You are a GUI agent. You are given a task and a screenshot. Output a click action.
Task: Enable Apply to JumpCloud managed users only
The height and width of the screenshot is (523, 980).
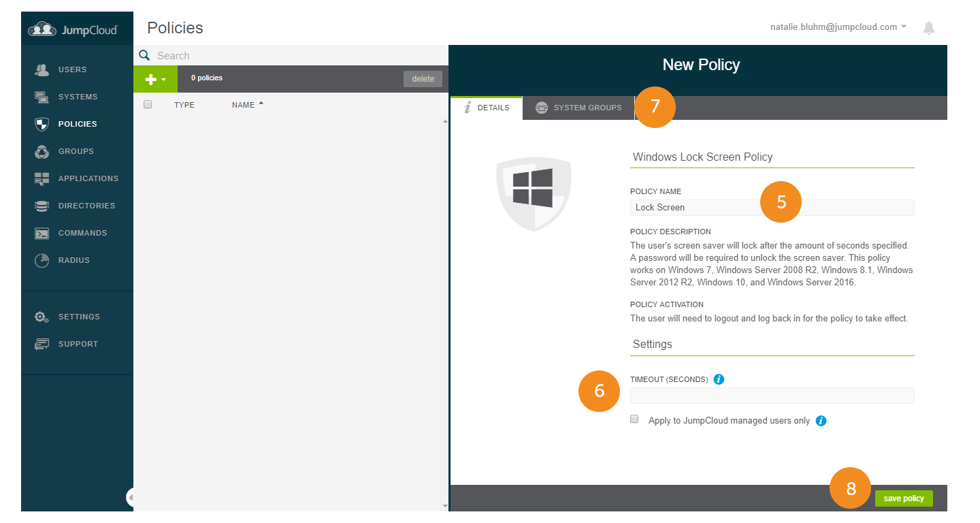[x=634, y=419]
